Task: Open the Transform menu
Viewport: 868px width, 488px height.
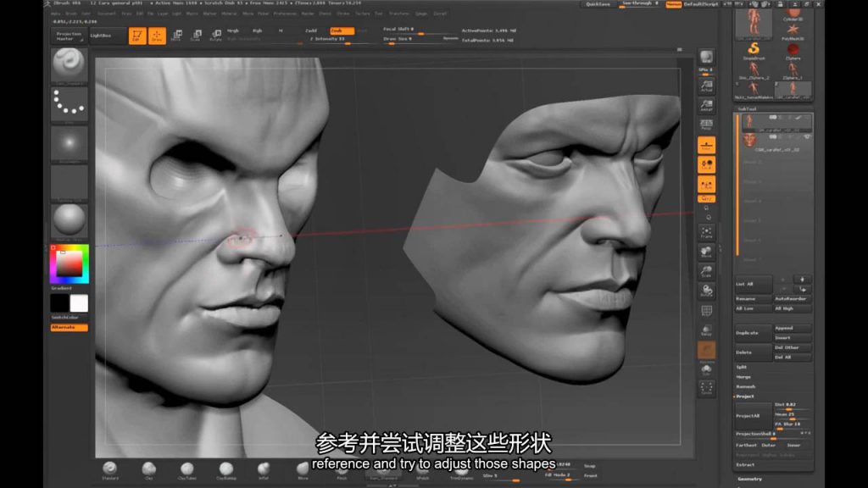Action: (x=399, y=14)
